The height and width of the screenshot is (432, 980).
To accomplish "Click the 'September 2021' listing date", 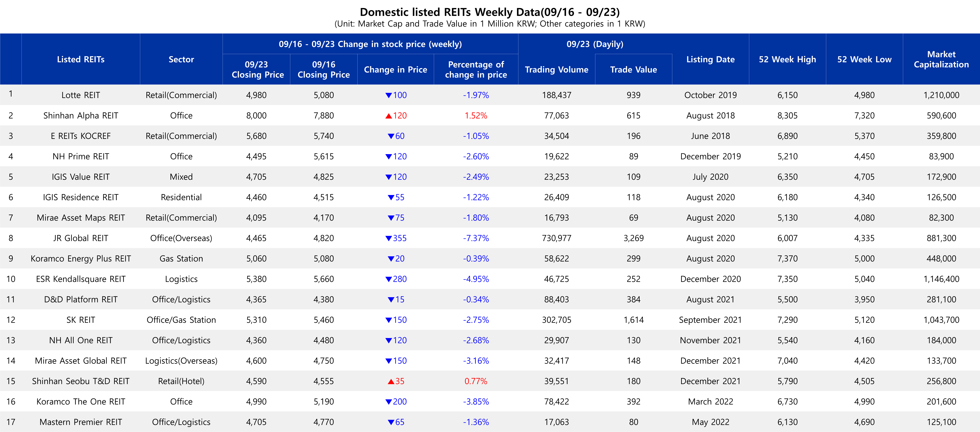I will (711, 320).
